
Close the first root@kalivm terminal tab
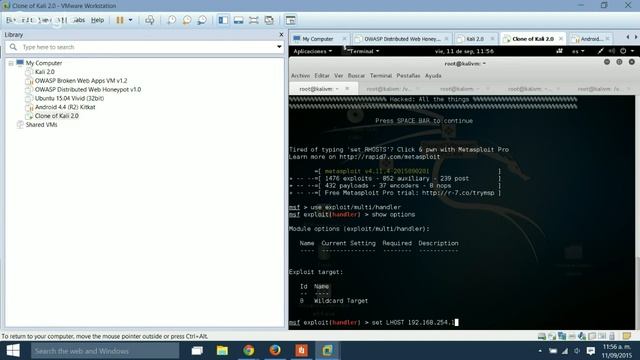tap(347, 89)
